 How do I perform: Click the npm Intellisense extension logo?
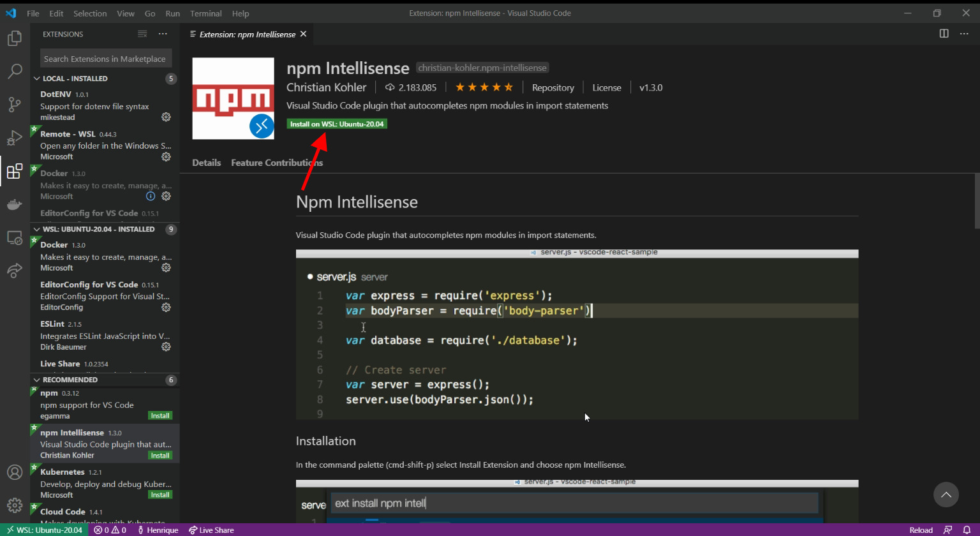234,98
